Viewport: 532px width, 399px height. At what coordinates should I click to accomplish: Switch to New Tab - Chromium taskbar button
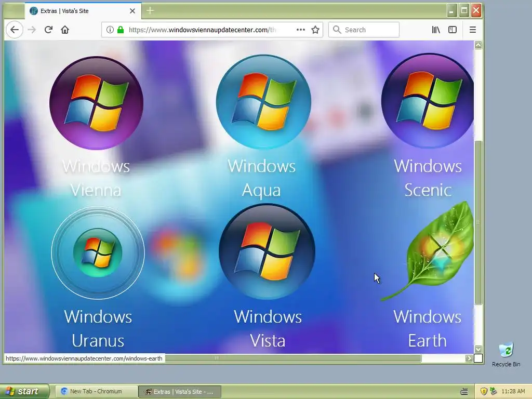click(96, 392)
